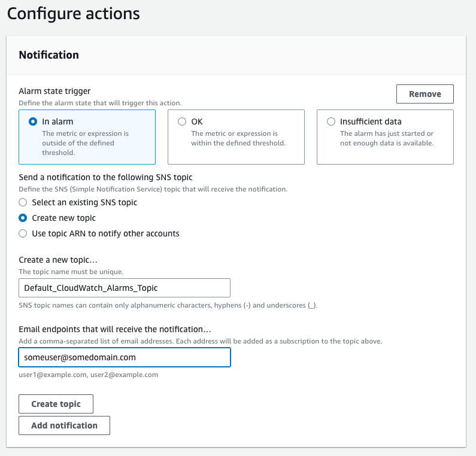Viewport: 476px width, 456px height.
Task: Click the Notification section heading
Action: 48,55
